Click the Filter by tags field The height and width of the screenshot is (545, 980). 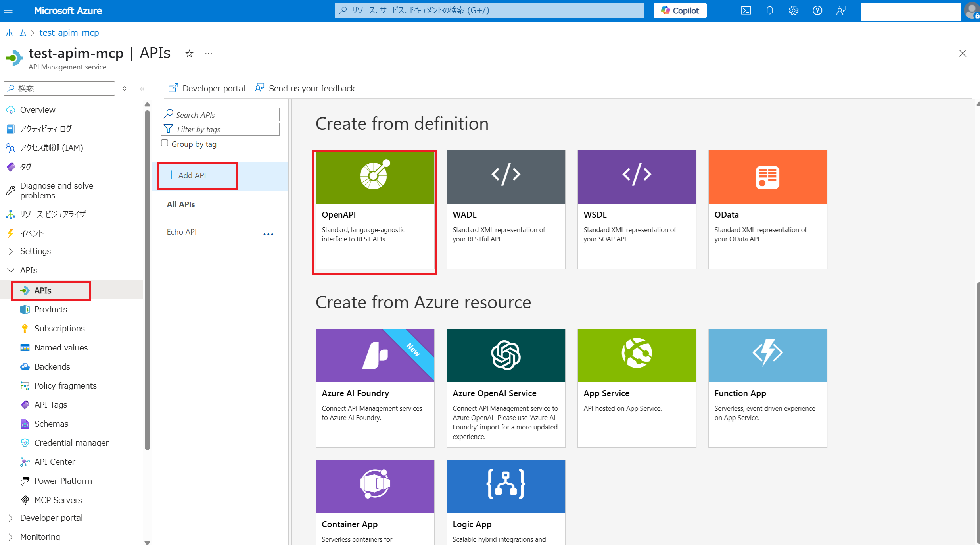click(x=220, y=129)
